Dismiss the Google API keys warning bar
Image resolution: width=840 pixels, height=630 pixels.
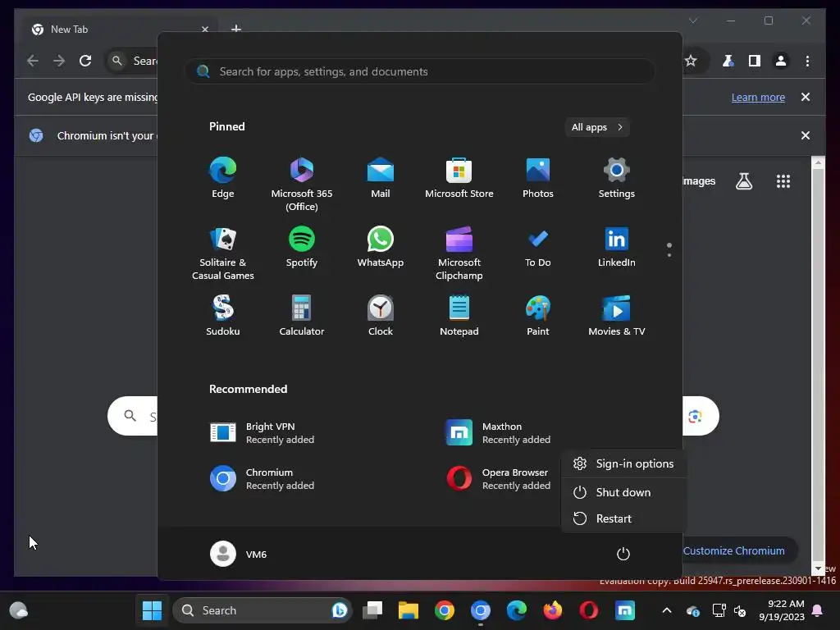(806, 97)
